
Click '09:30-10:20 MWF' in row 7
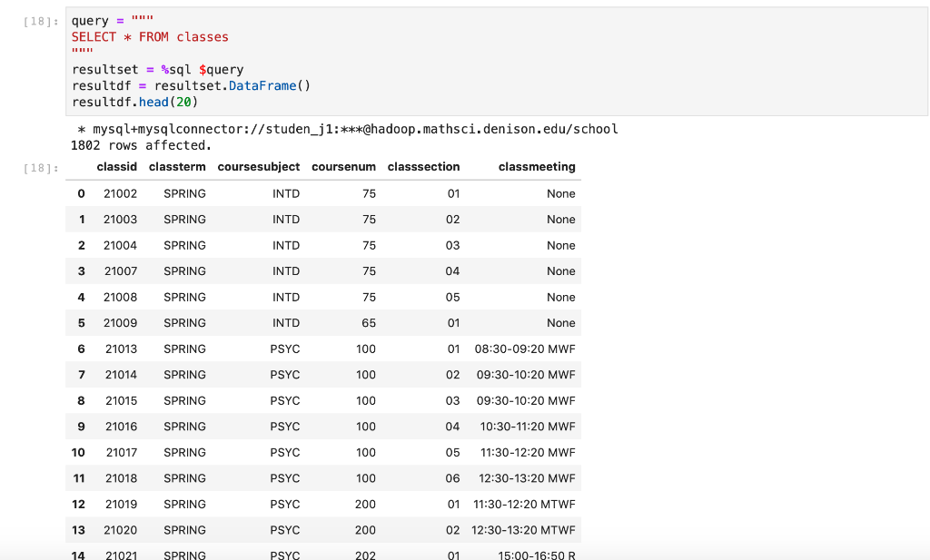tap(526, 375)
